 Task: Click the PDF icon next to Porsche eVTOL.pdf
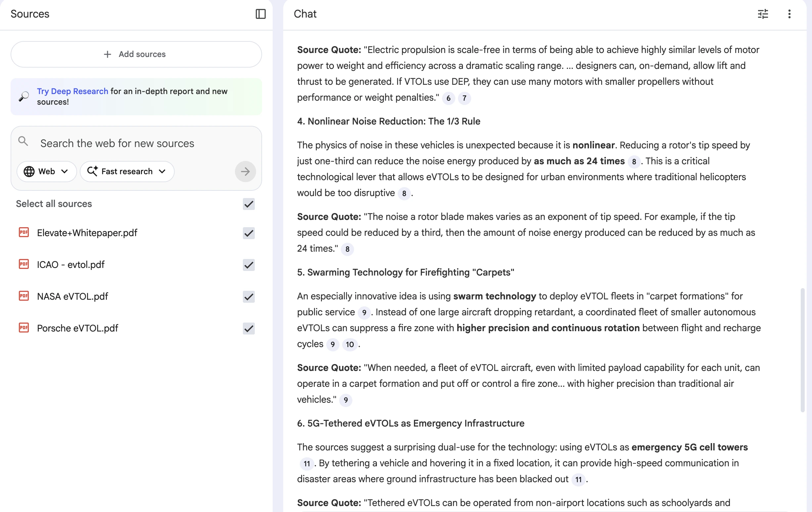(x=23, y=328)
